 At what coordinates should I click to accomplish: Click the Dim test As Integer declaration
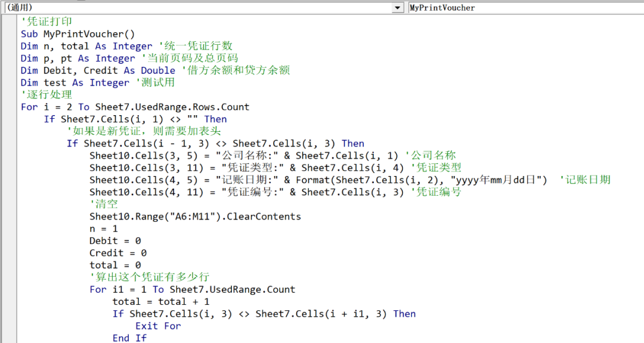pos(75,82)
